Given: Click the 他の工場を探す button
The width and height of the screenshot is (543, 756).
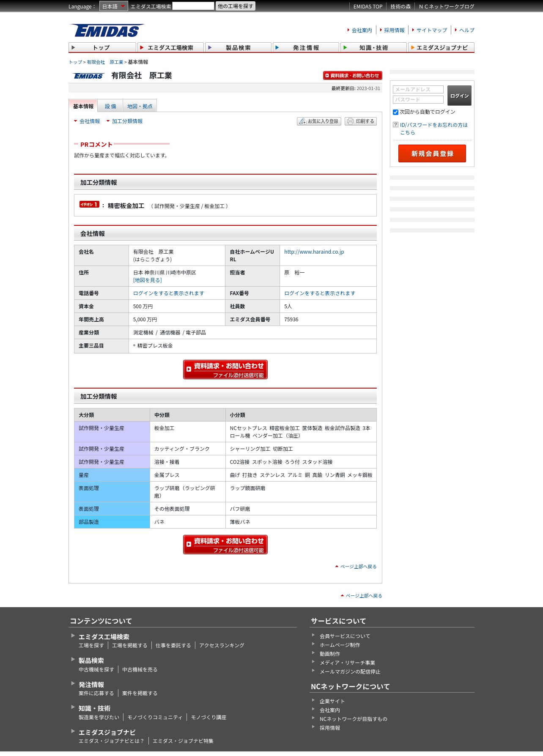Looking at the screenshot, I should coord(236,6).
